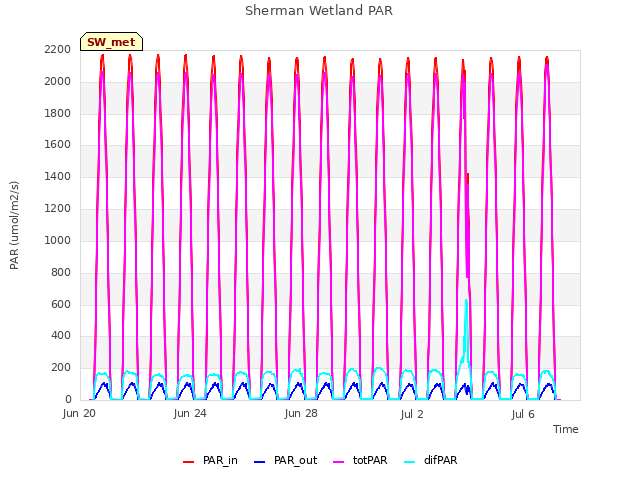Image resolution: width=640 pixels, height=480 pixels.
Task: Click the 2200 y-axis tick label
Action: (x=58, y=49)
